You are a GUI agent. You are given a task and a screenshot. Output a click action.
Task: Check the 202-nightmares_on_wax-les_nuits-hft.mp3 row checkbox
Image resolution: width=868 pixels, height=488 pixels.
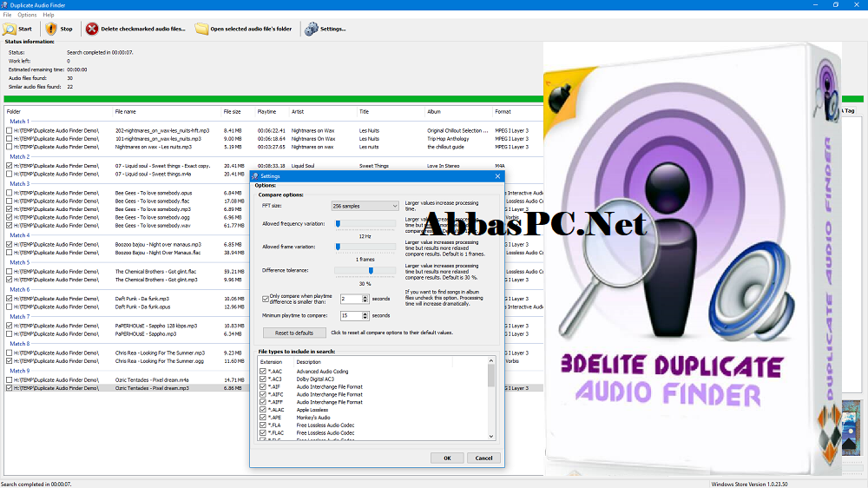click(x=9, y=131)
